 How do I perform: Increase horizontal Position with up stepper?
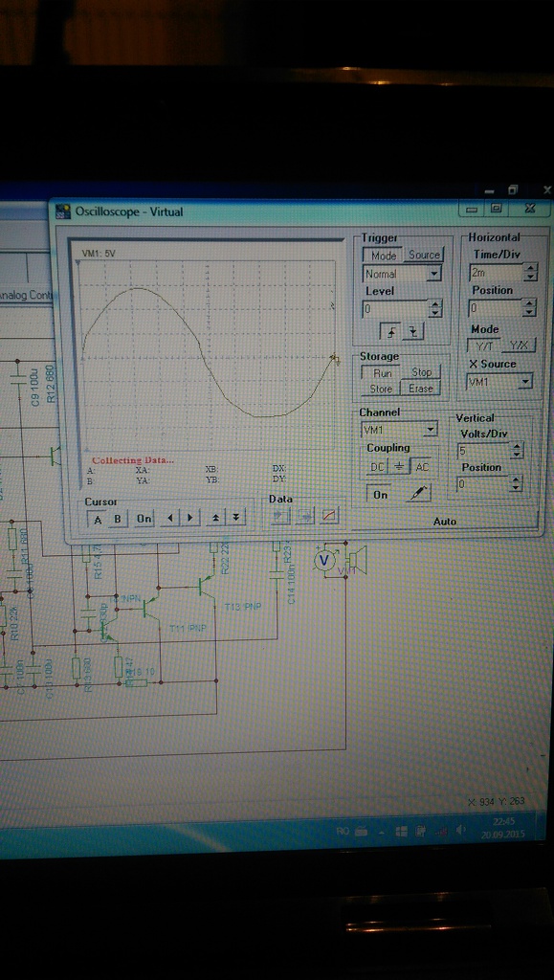529,303
